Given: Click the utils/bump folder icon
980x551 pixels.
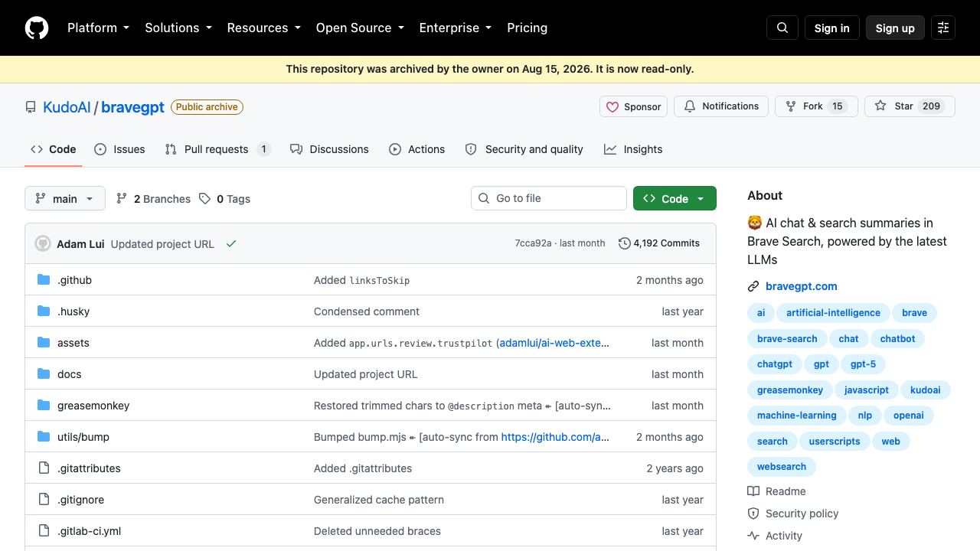Looking at the screenshot, I should tap(44, 437).
